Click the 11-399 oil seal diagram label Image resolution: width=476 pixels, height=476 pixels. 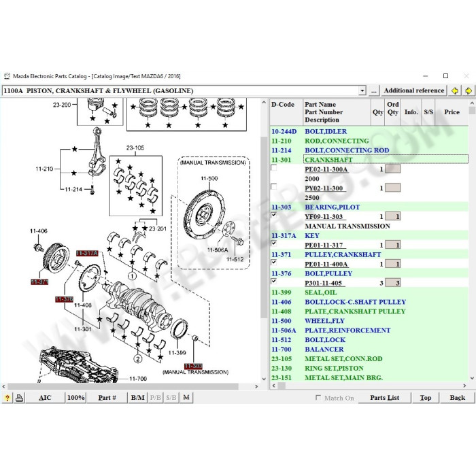point(177,353)
